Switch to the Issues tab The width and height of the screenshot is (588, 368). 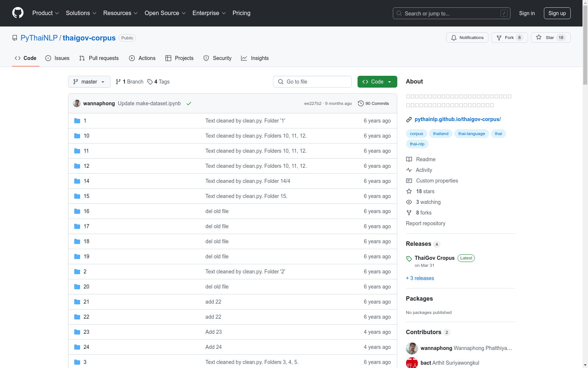57,58
